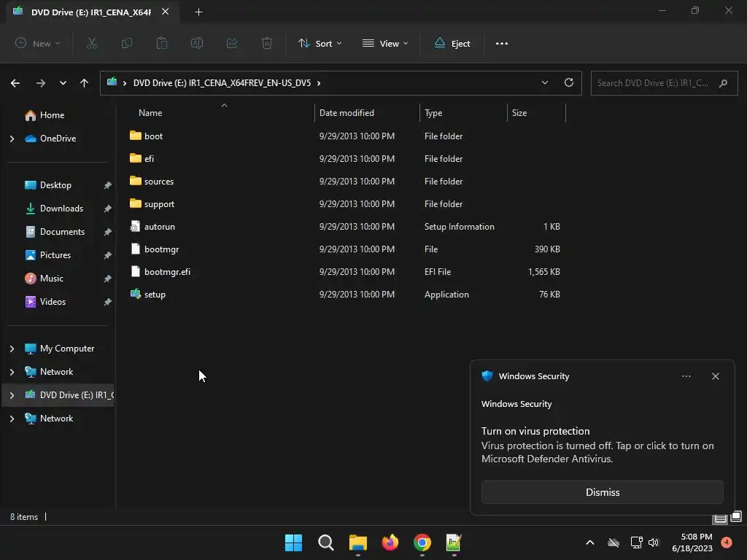Go up one folder level arrow
This screenshot has width=747, height=560.
point(85,83)
